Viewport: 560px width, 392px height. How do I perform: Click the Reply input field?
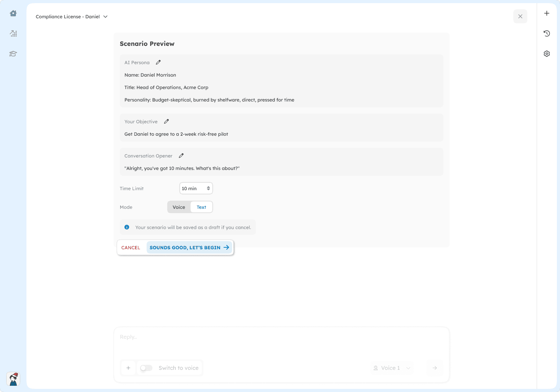[x=282, y=337]
